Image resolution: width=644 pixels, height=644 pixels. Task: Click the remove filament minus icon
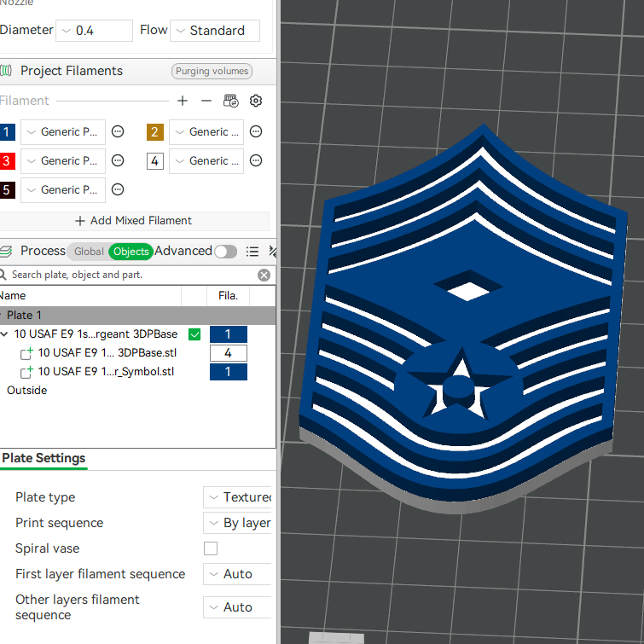tap(206, 101)
